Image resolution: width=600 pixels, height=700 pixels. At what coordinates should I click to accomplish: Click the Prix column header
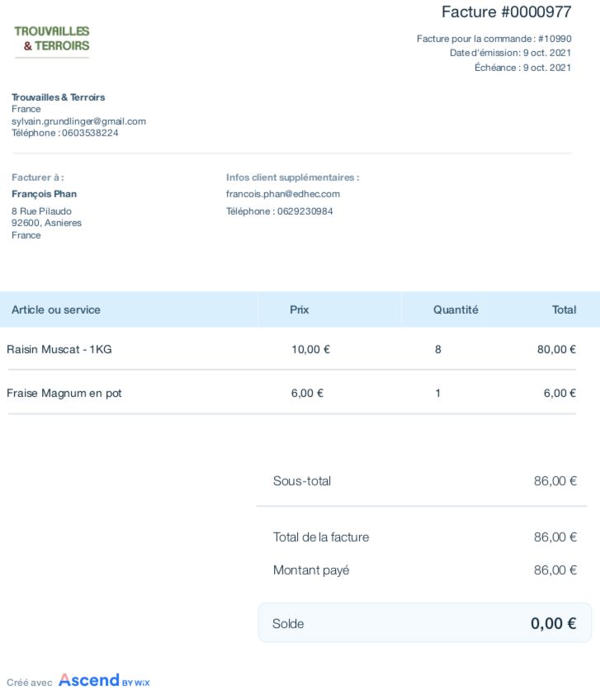(x=300, y=310)
